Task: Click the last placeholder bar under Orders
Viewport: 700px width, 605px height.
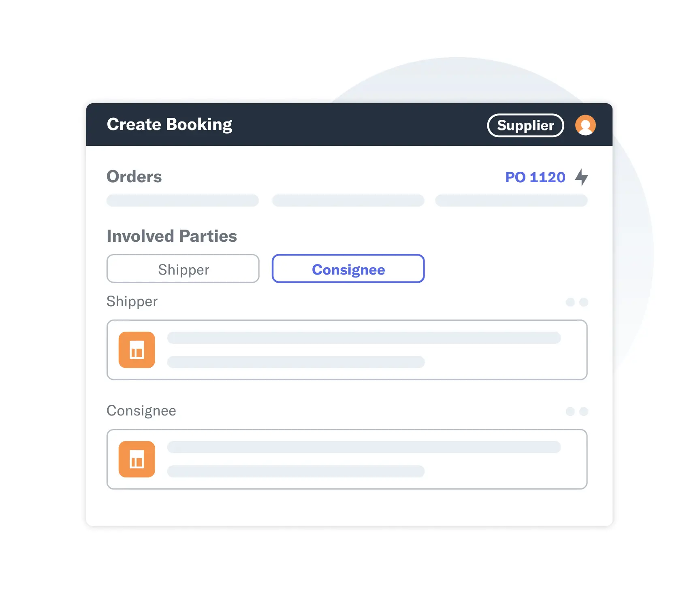Action: (511, 200)
